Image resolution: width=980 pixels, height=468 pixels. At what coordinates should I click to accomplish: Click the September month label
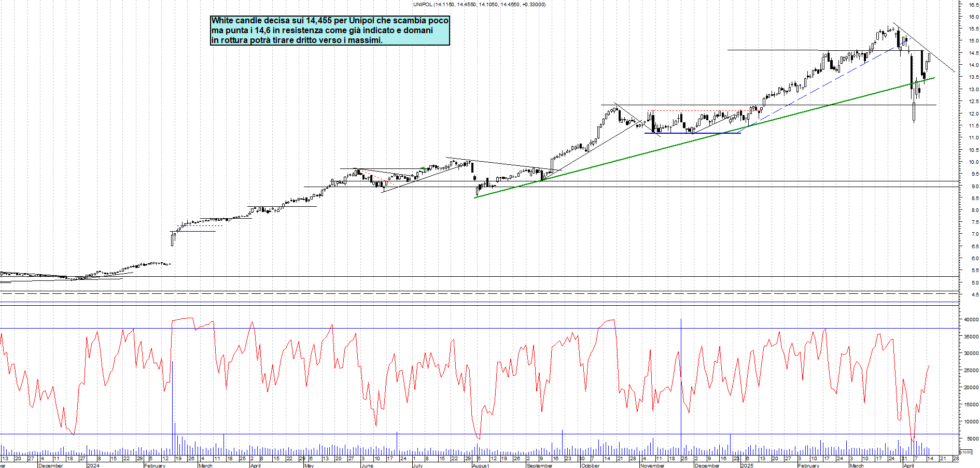coord(539,465)
